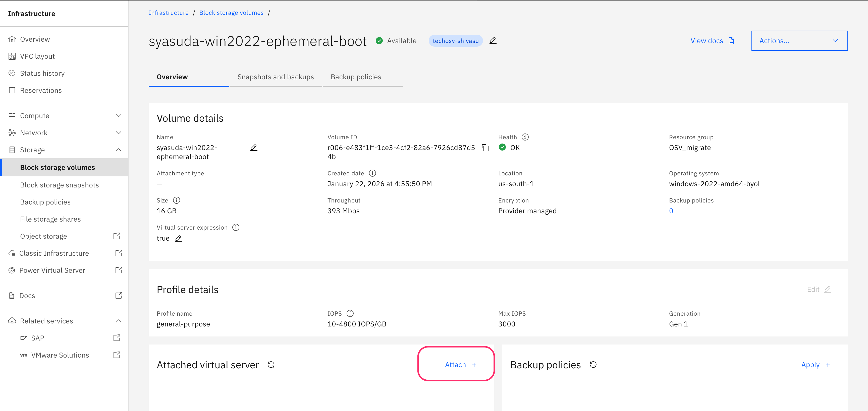Show Health info tooltip icon
The image size is (868, 411).
point(525,137)
